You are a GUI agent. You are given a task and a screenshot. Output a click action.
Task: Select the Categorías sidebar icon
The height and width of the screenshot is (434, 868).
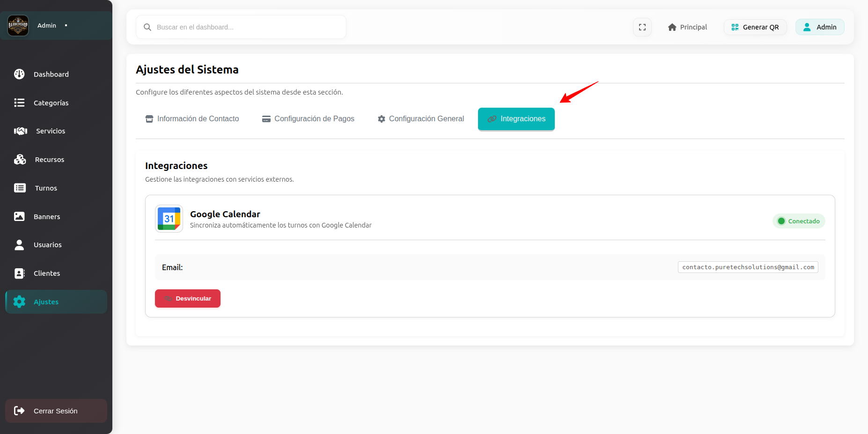coord(19,103)
